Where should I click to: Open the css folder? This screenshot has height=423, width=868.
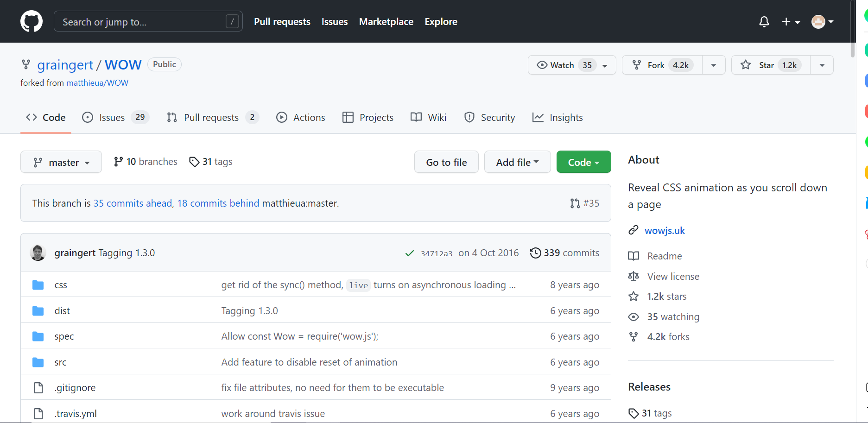(61, 285)
